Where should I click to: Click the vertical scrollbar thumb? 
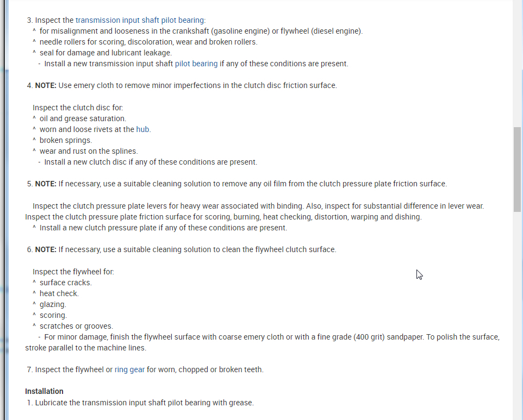point(517,168)
